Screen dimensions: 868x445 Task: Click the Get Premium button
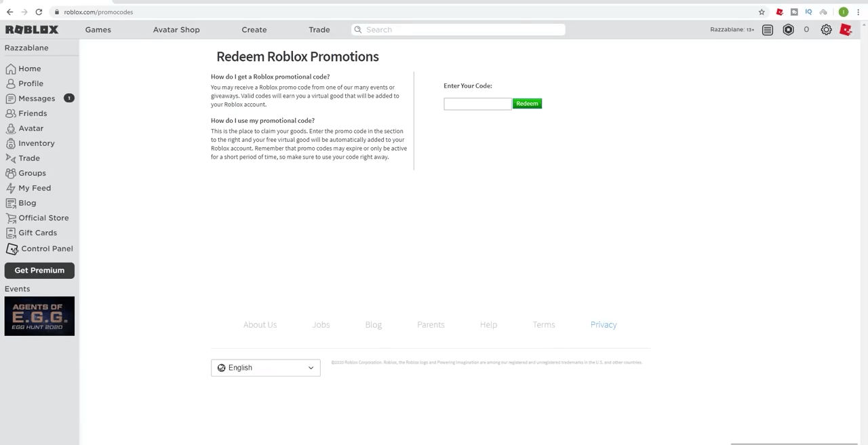click(39, 270)
